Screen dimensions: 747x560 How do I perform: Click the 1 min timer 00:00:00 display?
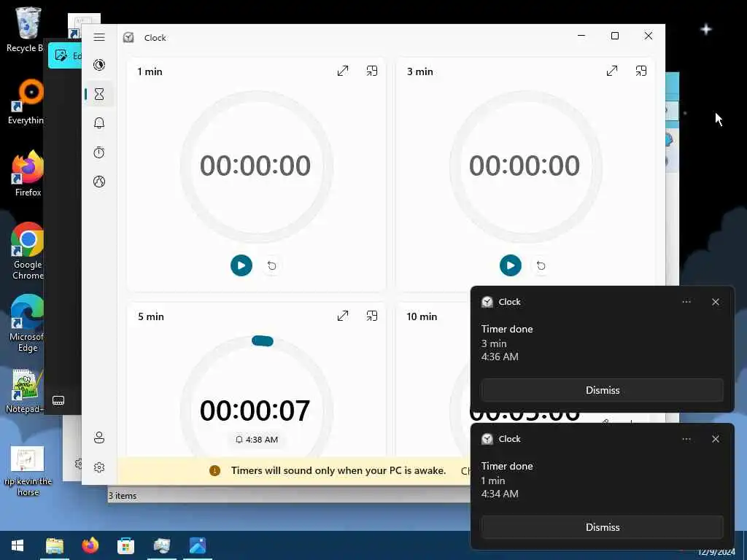click(255, 166)
